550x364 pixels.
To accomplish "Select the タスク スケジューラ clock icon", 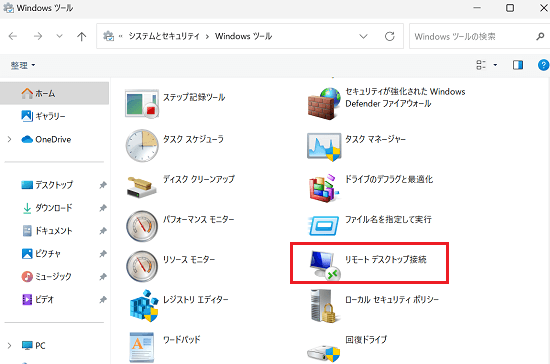I will click(142, 146).
